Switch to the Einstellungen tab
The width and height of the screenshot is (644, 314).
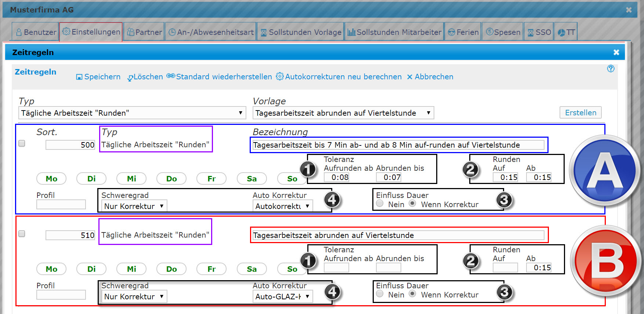pos(91,32)
